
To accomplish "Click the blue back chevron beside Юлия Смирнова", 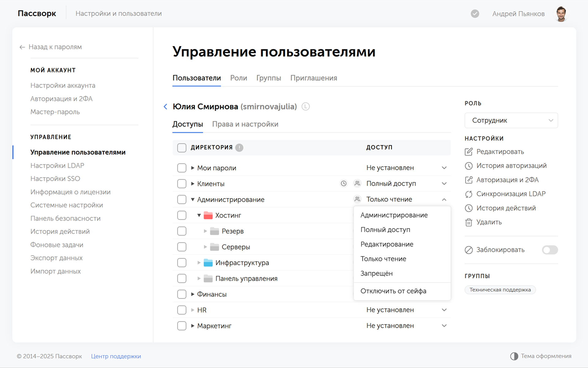I will pyautogui.click(x=165, y=107).
